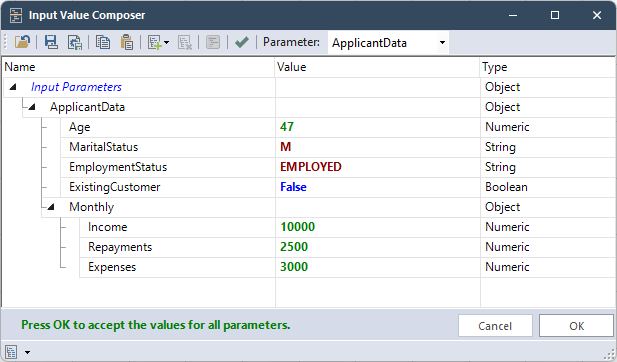Click the save values floppy disk icon

pos(51,42)
